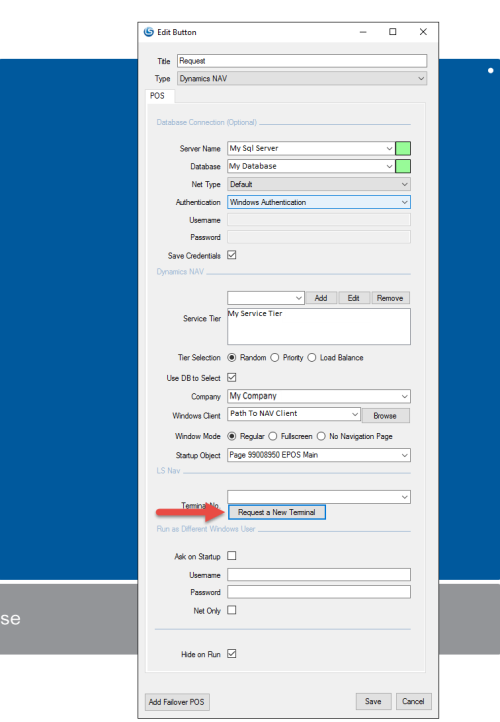Minimize the Edit Button window
The image size is (500, 722).
tap(363, 32)
